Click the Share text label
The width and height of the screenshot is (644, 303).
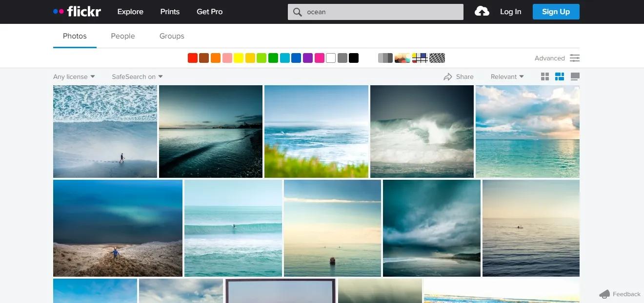[x=464, y=76]
